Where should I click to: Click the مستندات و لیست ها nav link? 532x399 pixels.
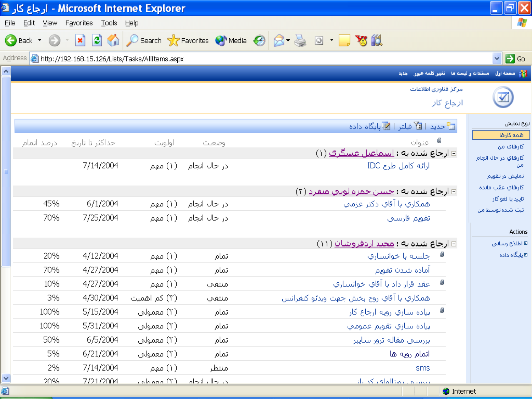tap(470, 73)
